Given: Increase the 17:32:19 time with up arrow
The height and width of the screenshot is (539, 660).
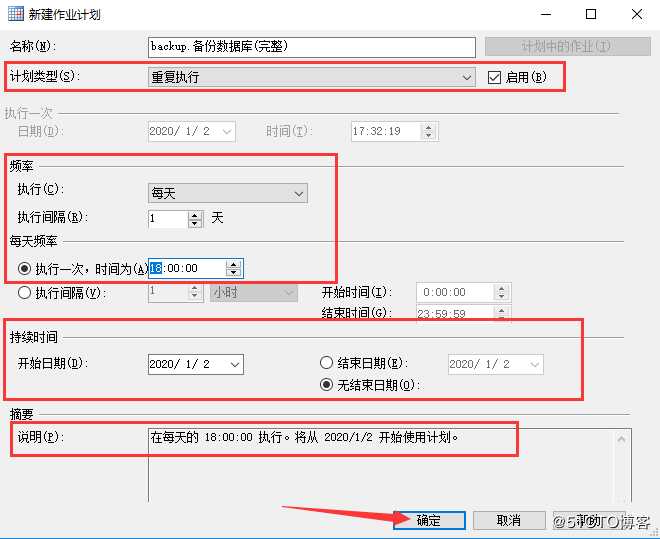Looking at the screenshot, I should (428, 128).
